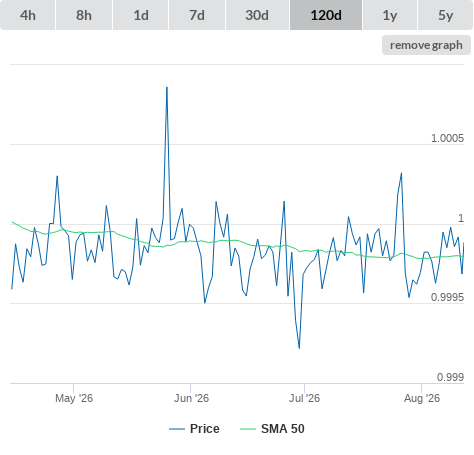Show the 1d chart range
The height and width of the screenshot is (455, 474).
[141, 15]
